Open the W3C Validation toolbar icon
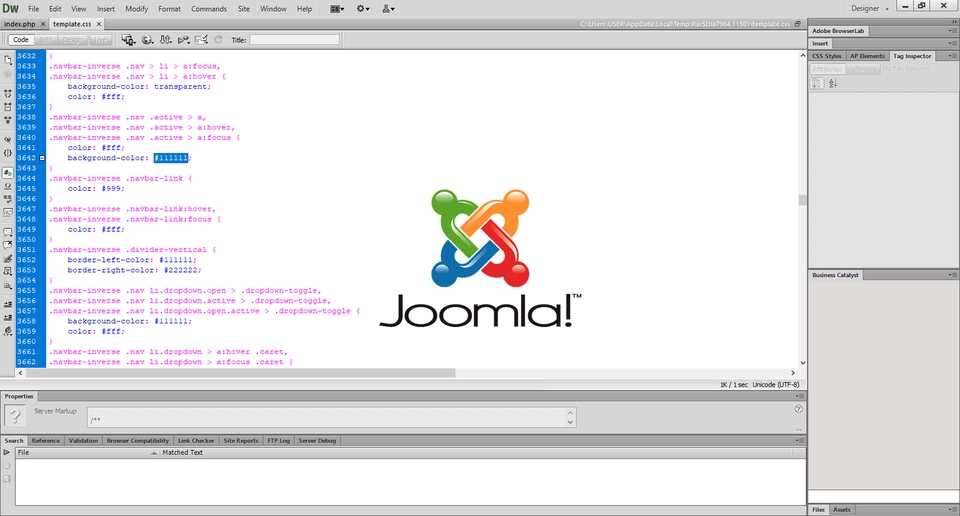The image size is (960, 516). pyautogui.click(x=183, y=40)
